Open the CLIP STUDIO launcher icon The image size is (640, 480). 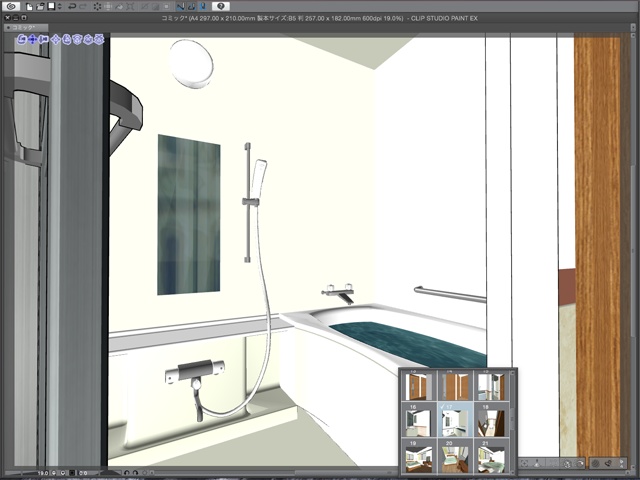pyautogui.click(x=11, y=6)
